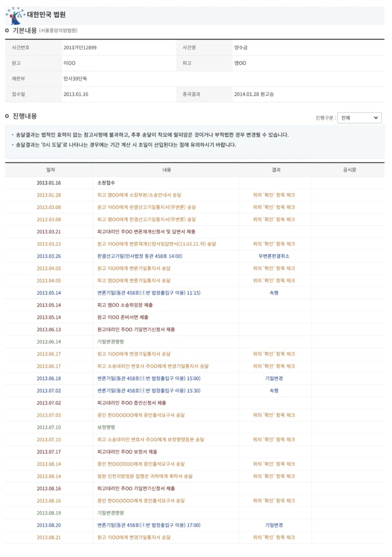Screen dimensions: 392x557
Task: Click 기일변경명령 dated 2013.08.19
Action: (110, 513)
